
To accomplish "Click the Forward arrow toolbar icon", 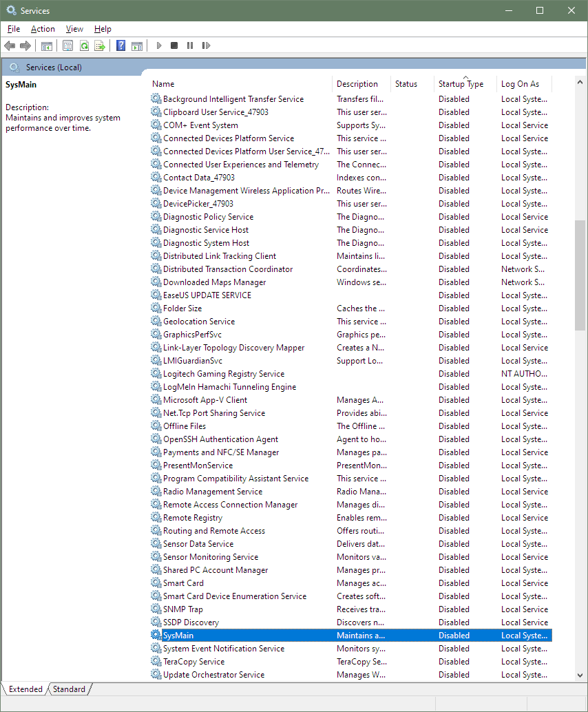I will click(25, 45).
